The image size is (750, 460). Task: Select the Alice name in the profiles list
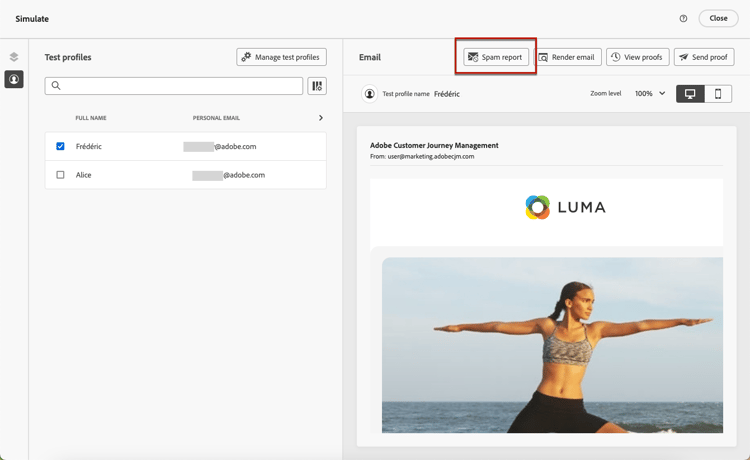(x=83, y=175)
